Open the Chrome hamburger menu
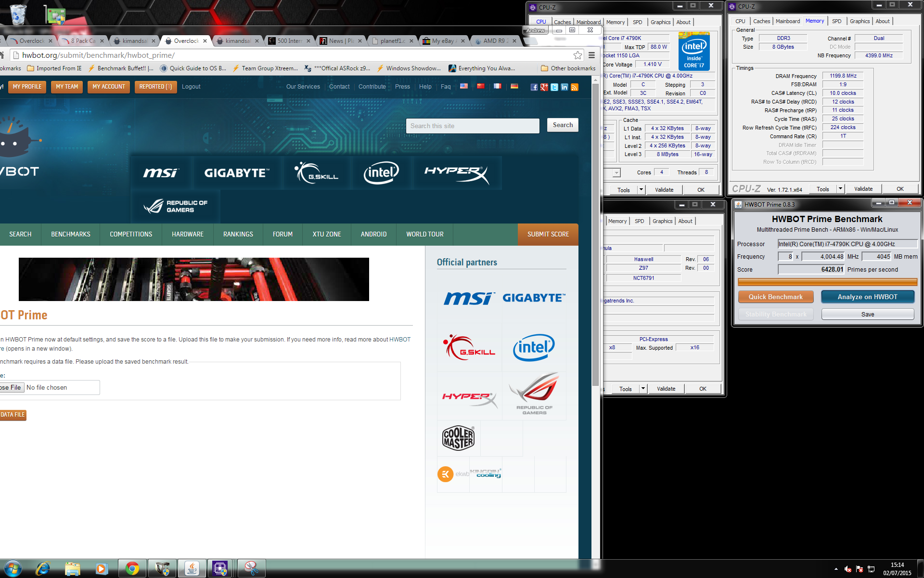The width and height of the screenshot is (924, 578). coord(592,55)
